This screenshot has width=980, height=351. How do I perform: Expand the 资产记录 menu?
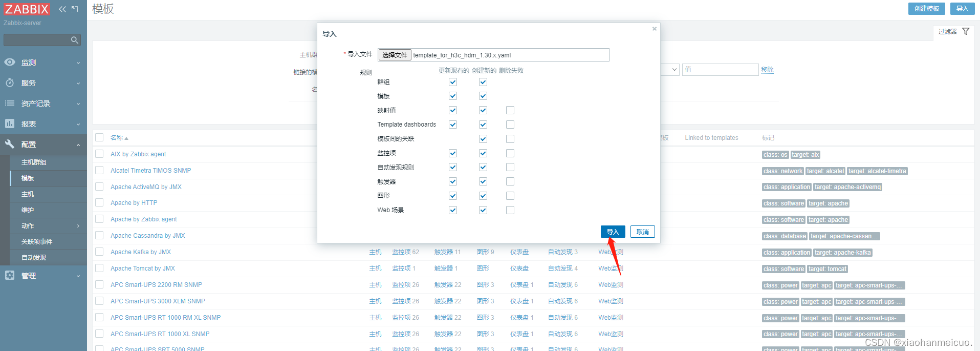point(78,104)
